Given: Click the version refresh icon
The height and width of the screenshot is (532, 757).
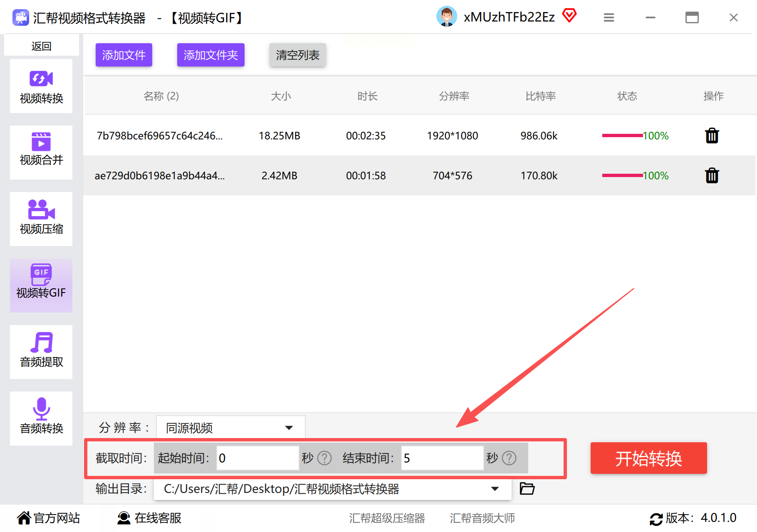Looking at the screenshot, I should pyautogui.click(x=656, y=519).
